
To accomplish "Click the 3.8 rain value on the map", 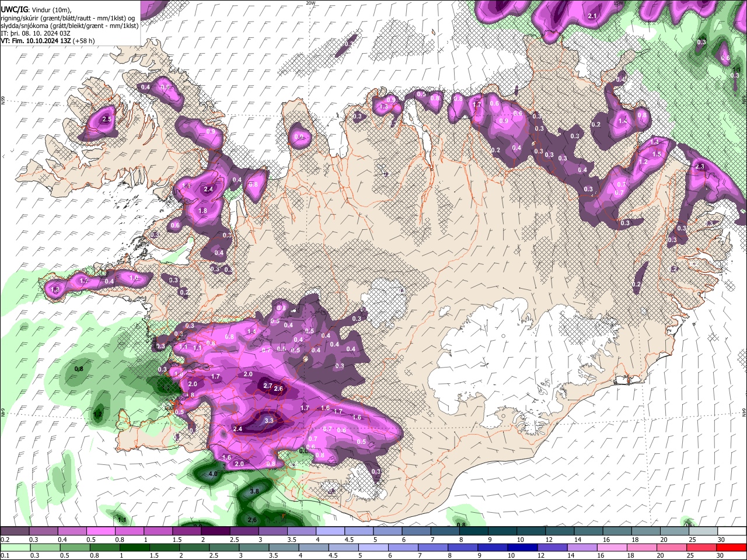I will (x=254, y=492).
